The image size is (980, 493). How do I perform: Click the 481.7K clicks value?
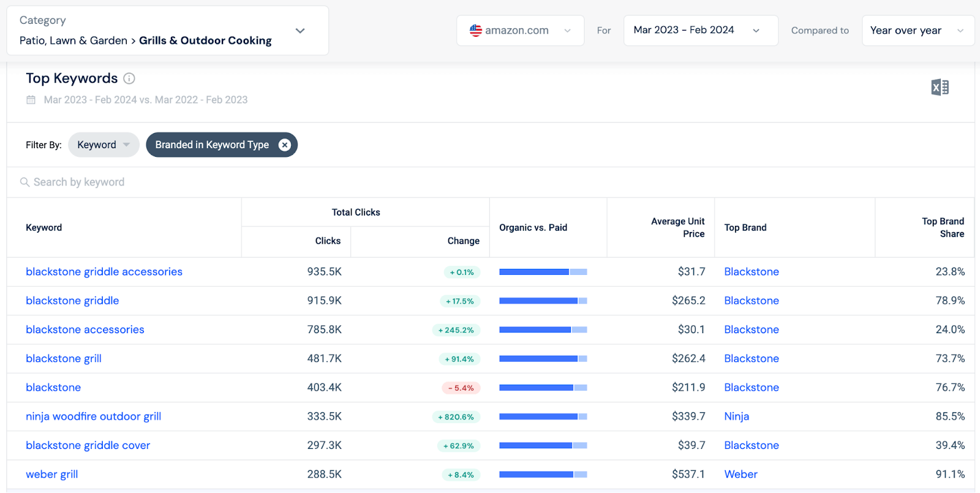(325, 359)
